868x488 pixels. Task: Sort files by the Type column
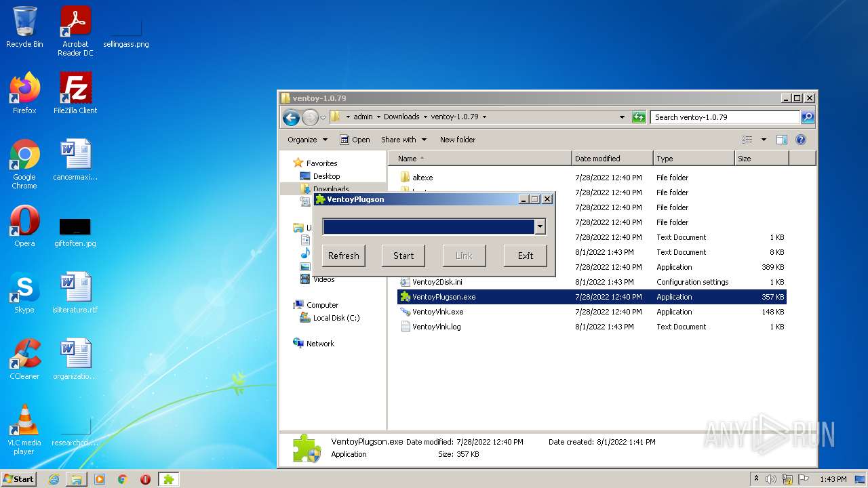(694, 159)
